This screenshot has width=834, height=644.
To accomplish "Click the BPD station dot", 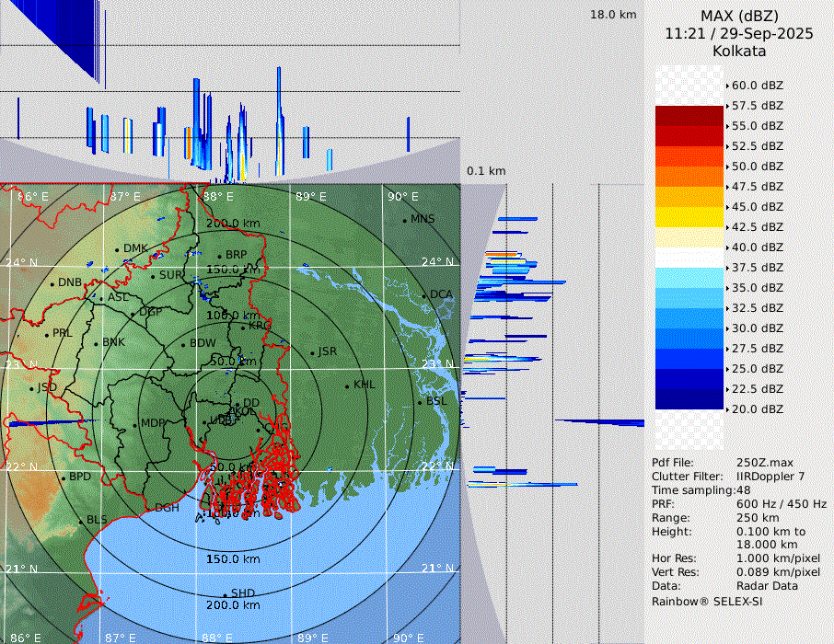I will 63,477.
